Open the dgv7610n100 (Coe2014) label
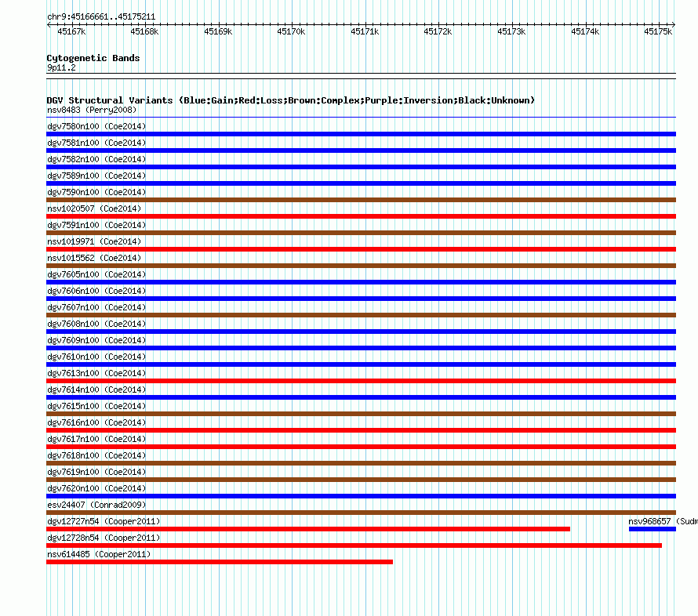 96,357
